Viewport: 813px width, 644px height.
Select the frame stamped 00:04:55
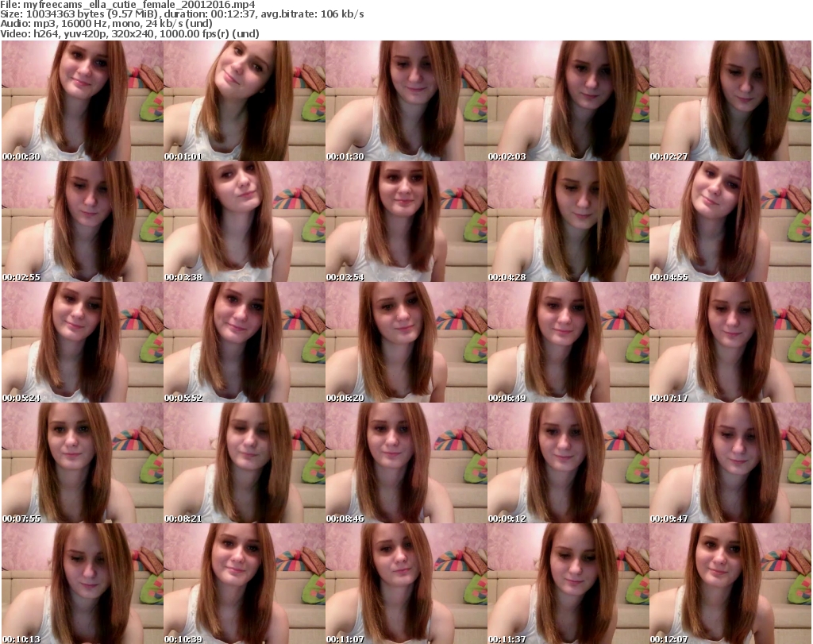[x=730, y=222]
